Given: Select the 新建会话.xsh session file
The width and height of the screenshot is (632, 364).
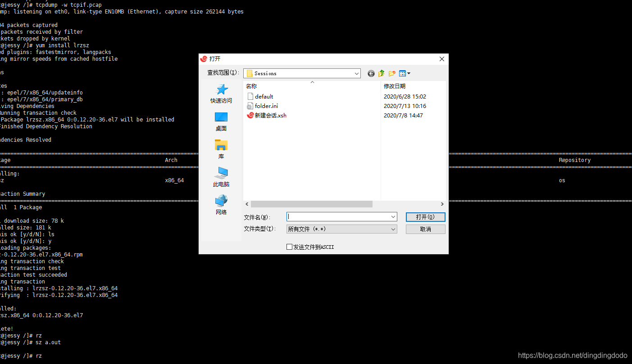Looking at the screenshot, I should tap(267, 115).
